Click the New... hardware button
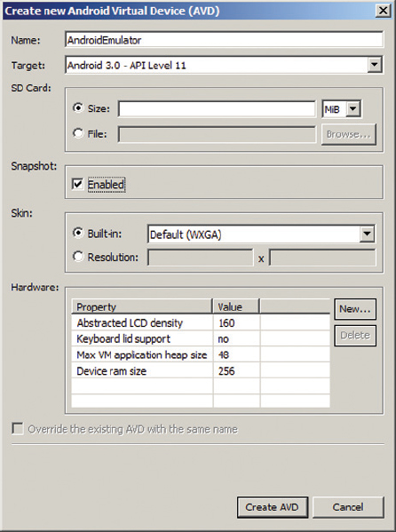Viewport: 396px width, 532px height. 355,309
